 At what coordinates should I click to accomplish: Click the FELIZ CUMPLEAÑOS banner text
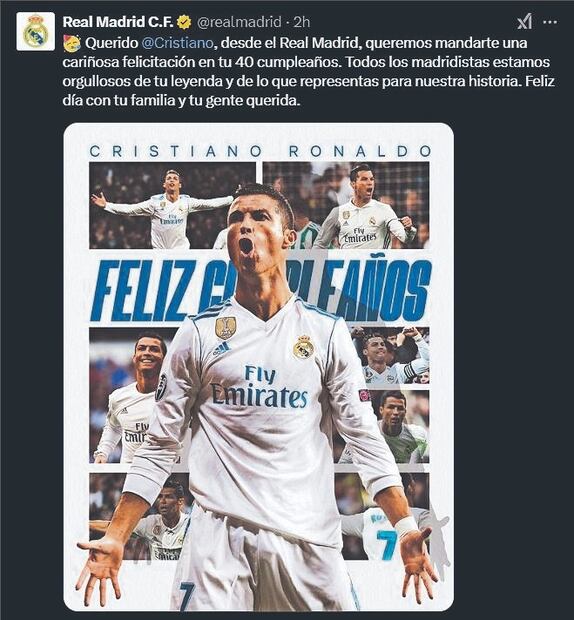pyautogui.click(x=261, y=291)
